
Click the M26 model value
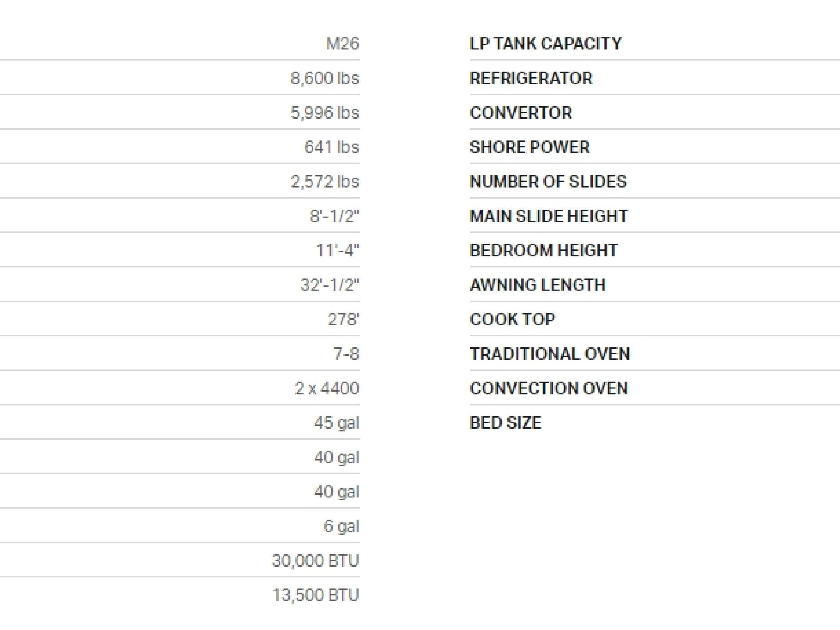tap(343, 44)
